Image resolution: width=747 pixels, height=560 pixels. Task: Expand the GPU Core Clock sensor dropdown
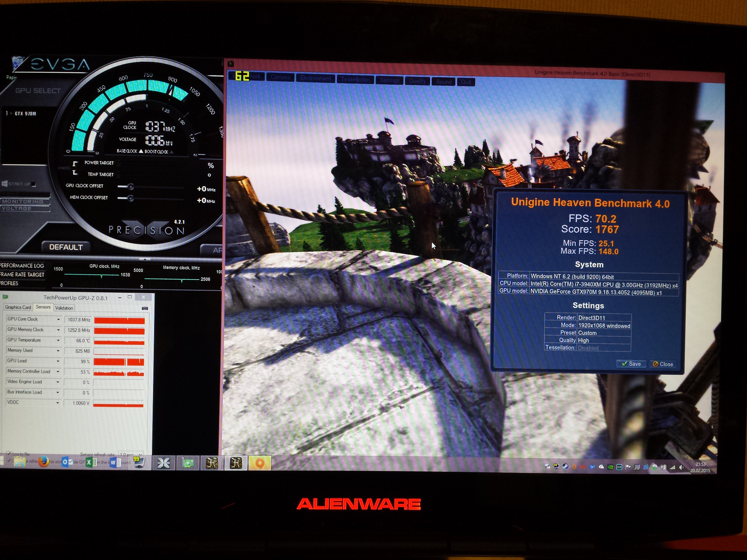(x=58, y=319)
